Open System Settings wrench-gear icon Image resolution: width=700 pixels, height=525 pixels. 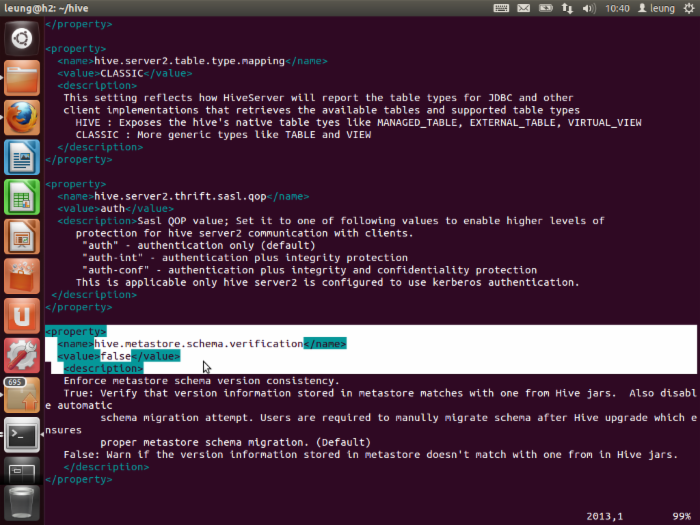coord(21,356)
